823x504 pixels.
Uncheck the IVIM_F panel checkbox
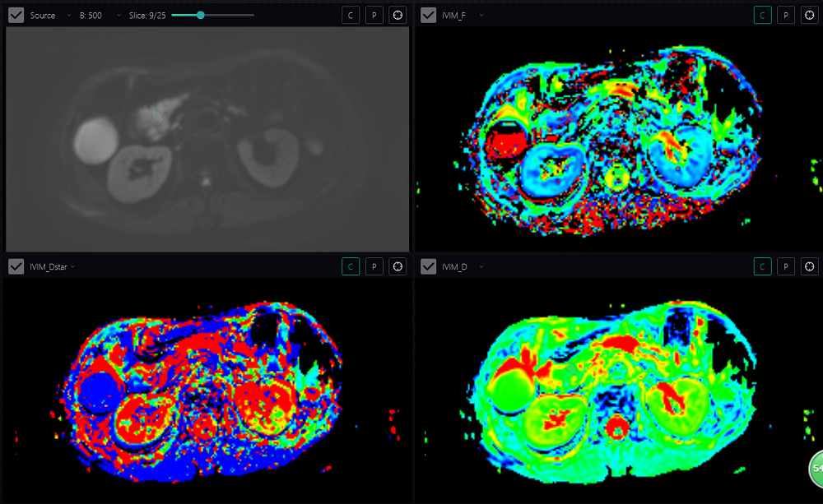[428, 16]
